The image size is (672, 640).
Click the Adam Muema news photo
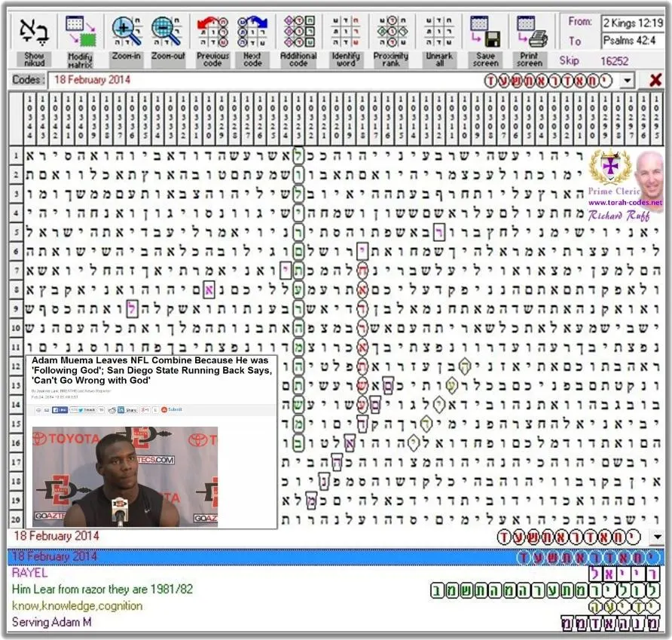pos(125,476)
